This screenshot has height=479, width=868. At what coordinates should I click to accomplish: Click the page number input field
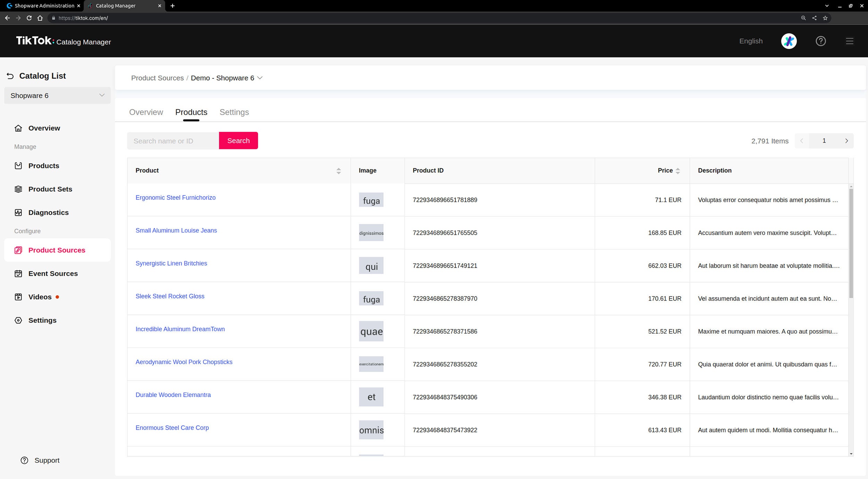[824, 141]
